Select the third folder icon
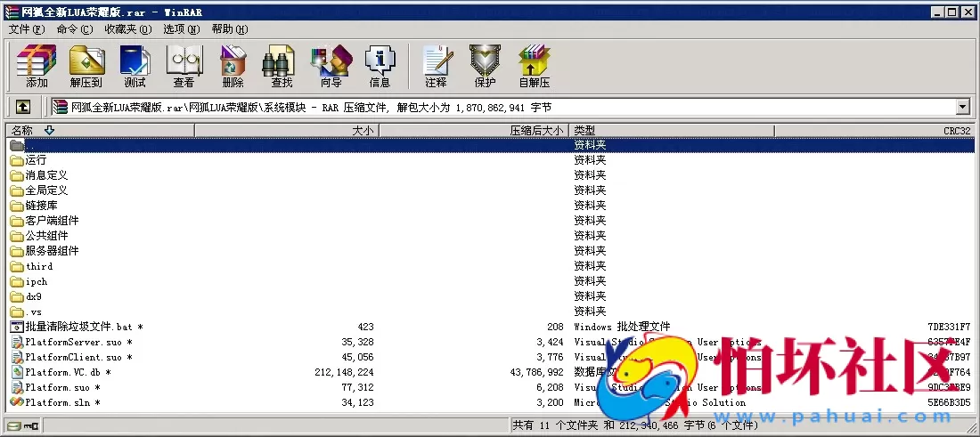 click(17, 267)
